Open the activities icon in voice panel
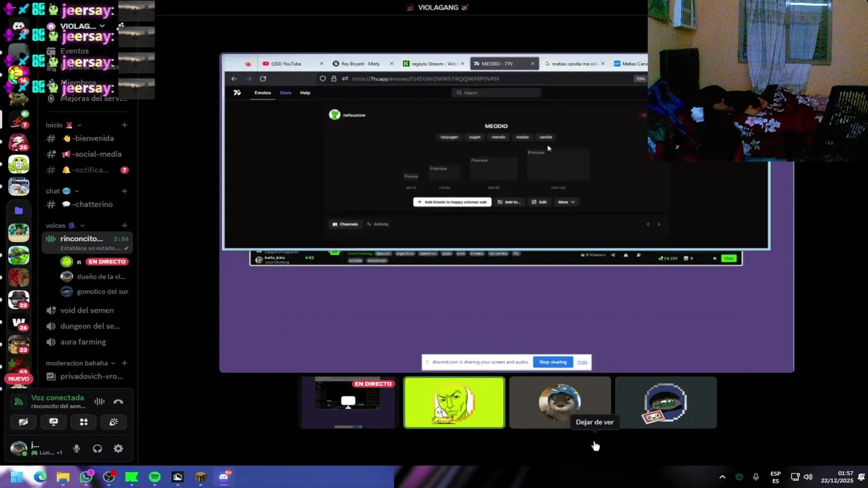 83,422
